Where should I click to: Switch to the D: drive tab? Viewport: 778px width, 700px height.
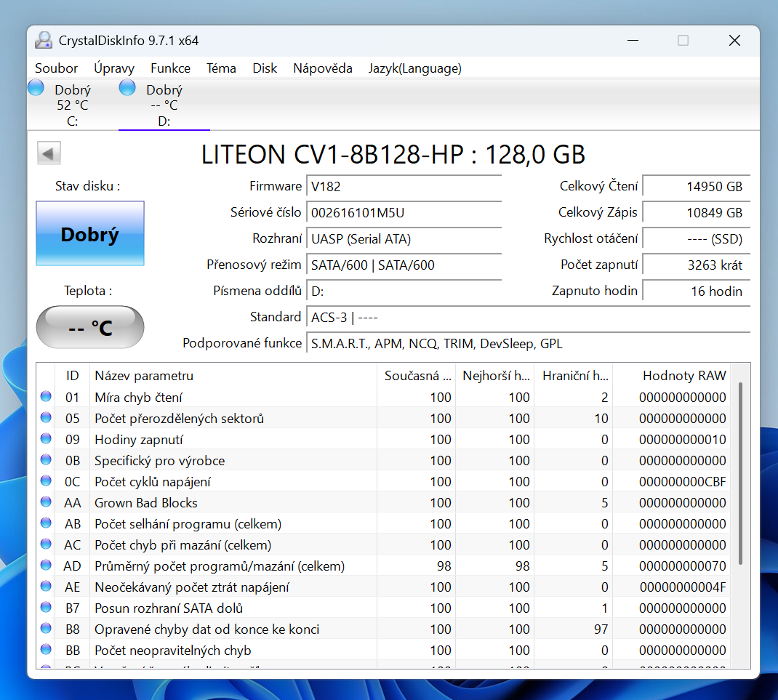(164, 104)
